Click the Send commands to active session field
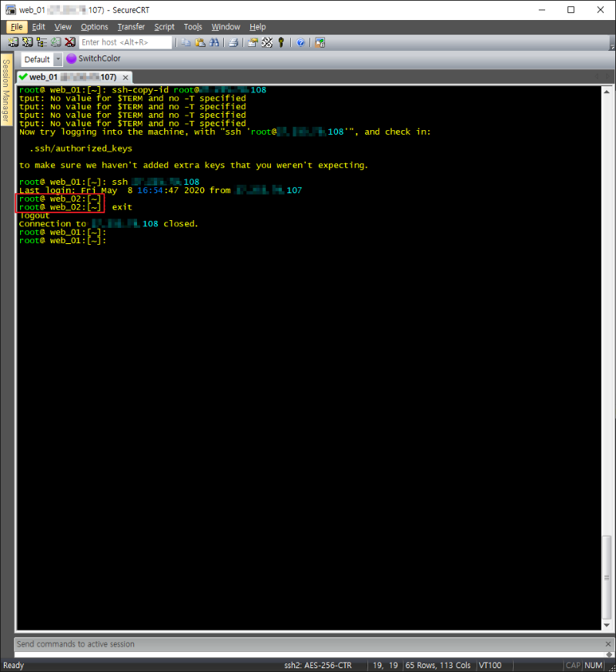 pyautogui.click(x=308, y=644)
